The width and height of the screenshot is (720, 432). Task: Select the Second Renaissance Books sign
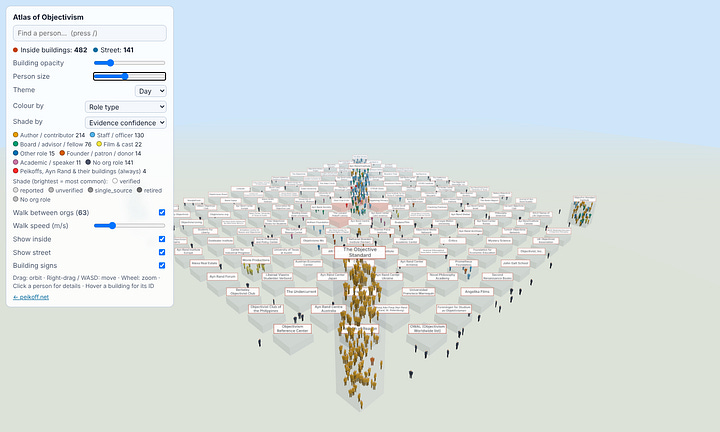(x=497, y=276)
